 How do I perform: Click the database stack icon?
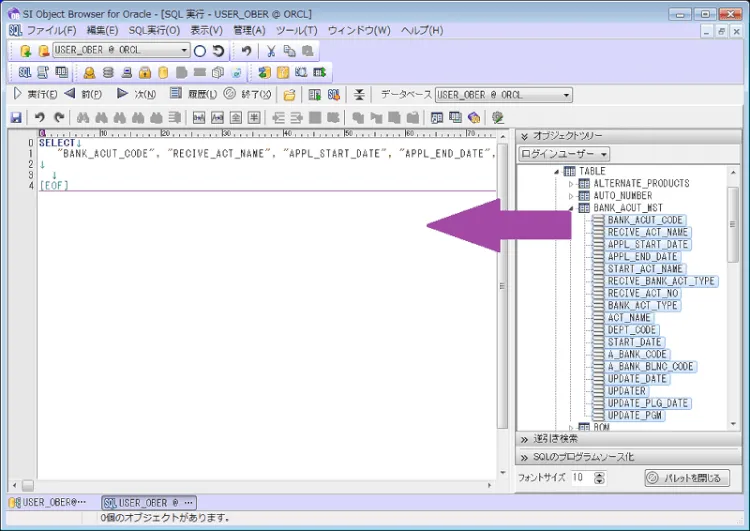point(108,73)
